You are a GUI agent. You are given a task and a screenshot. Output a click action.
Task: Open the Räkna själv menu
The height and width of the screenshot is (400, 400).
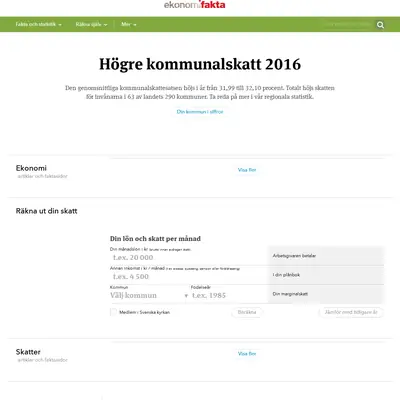pyautogui.click(x=91, y=24)
